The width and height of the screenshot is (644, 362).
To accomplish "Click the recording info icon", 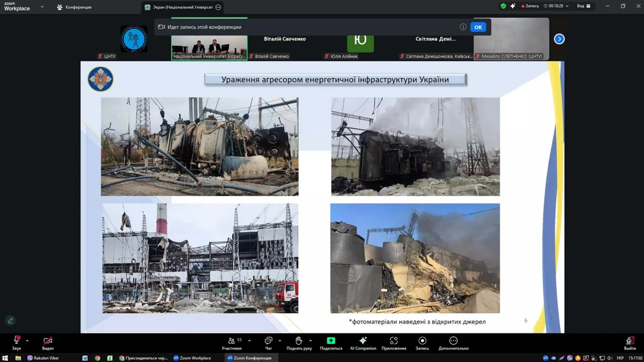I will click(463, 27).
